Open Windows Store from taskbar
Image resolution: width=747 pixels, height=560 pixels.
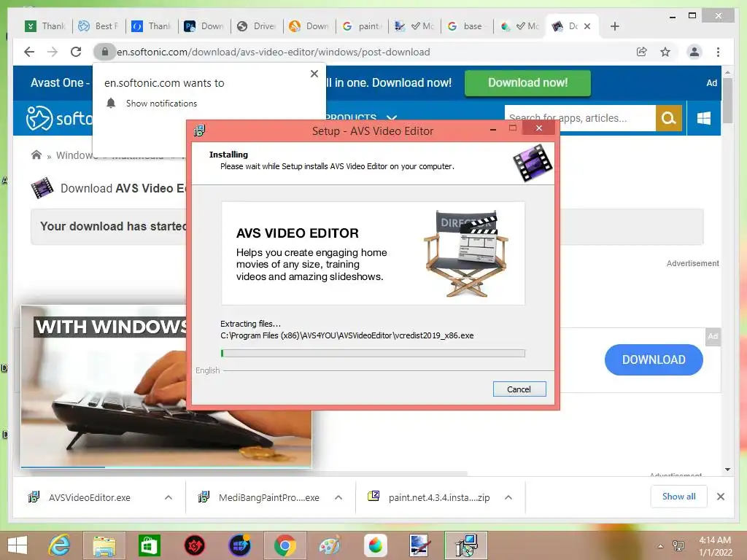[149, 545]
